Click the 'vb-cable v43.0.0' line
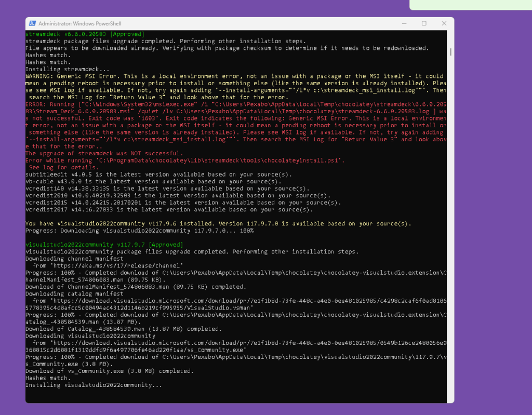This screenshot has width=532, height=415. (x=153, y=182)
